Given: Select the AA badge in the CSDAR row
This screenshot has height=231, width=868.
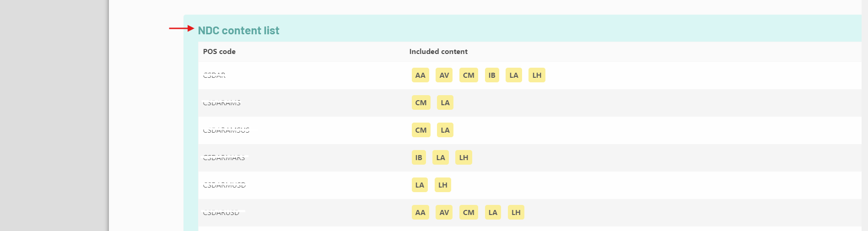Looking at the screenshot, I should 421,75.
